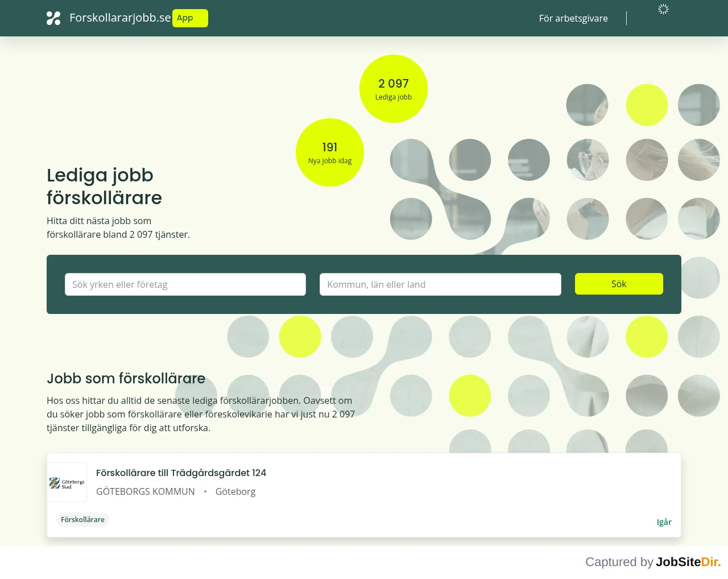The width and height of the screenshot is (728, 579).
Task: Click the Forskollararjobb.se logo icon
Action: click(53, 18)
